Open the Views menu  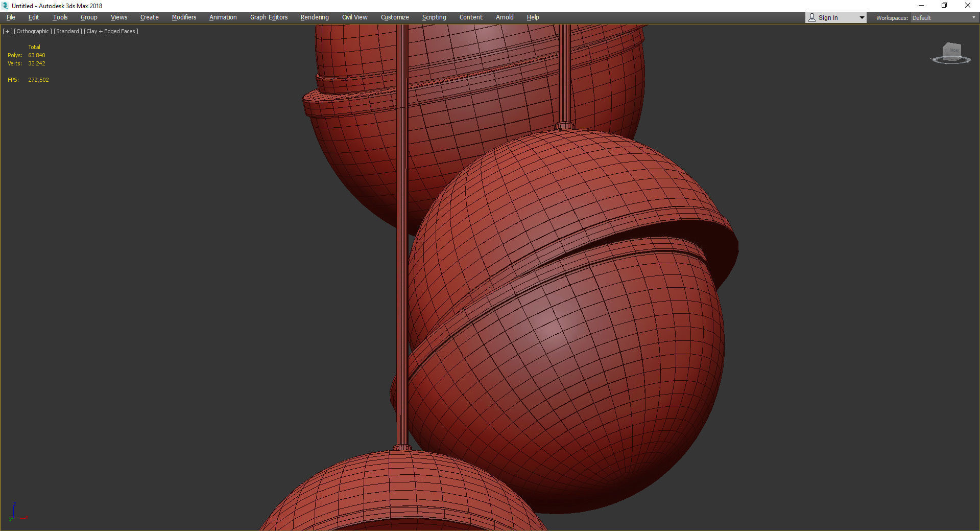pos(119,17)
